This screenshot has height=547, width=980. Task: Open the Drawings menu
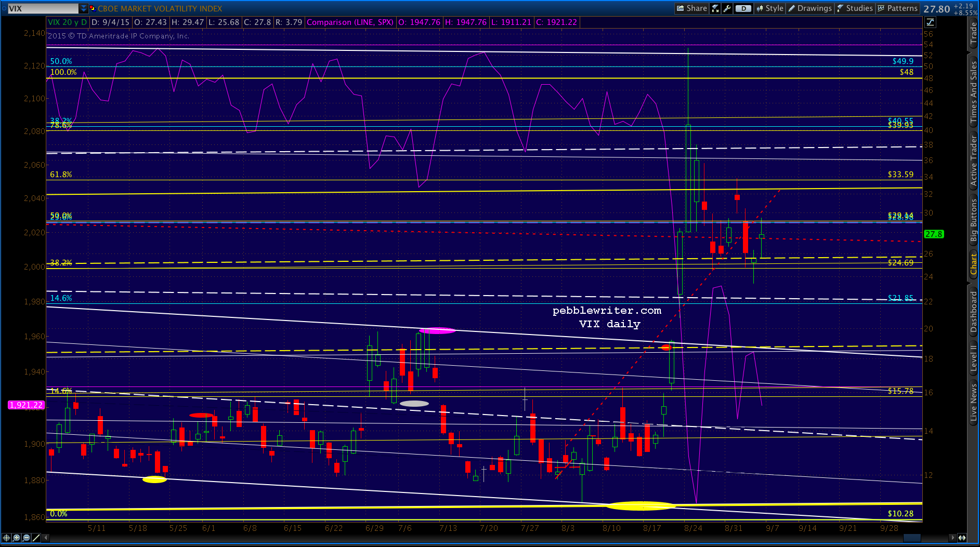point(810,8)
